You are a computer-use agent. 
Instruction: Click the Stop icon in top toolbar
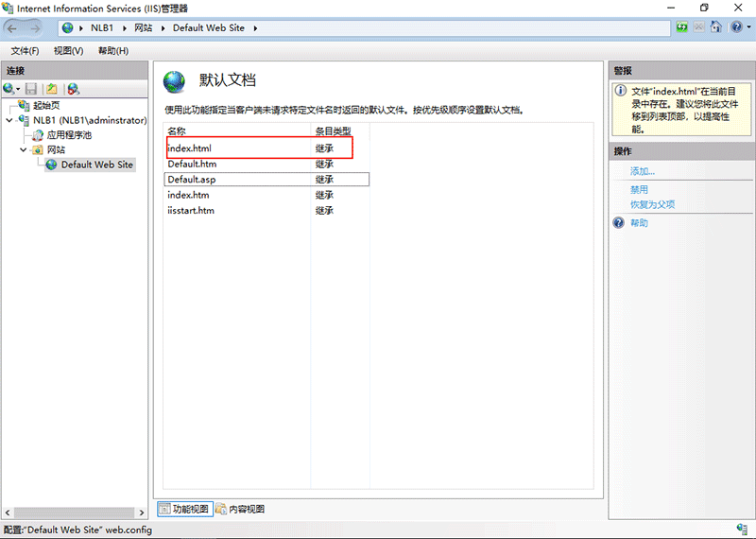click(698, 27)
